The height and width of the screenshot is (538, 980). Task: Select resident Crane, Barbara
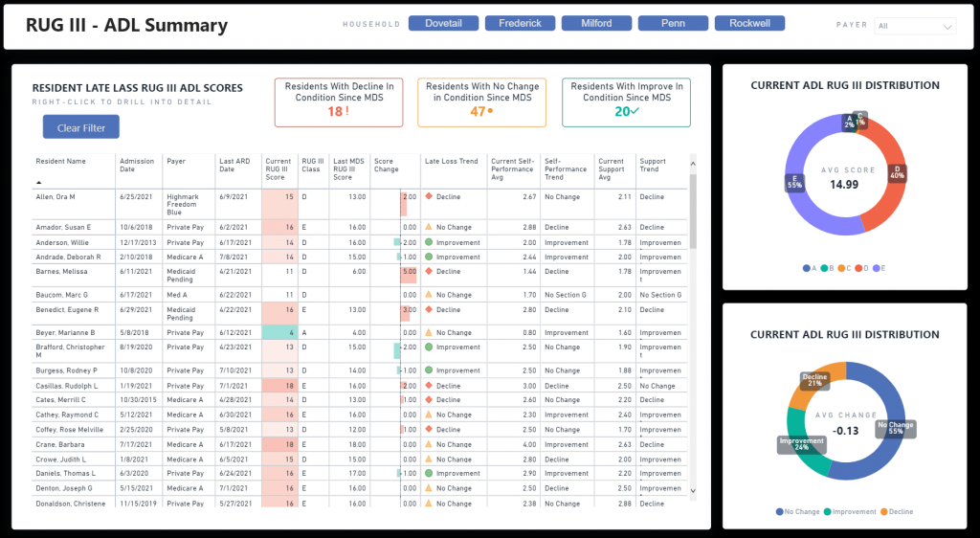(59, 445)
